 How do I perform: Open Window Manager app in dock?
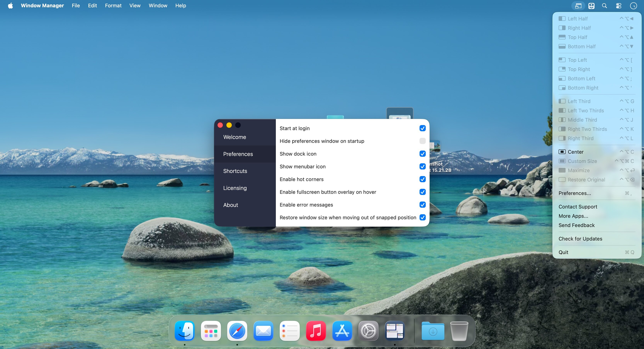(394, 331)
